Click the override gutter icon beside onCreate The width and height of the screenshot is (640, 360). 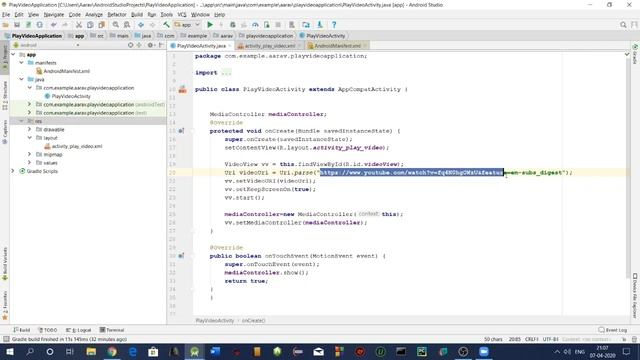click(x=181, y=131)
